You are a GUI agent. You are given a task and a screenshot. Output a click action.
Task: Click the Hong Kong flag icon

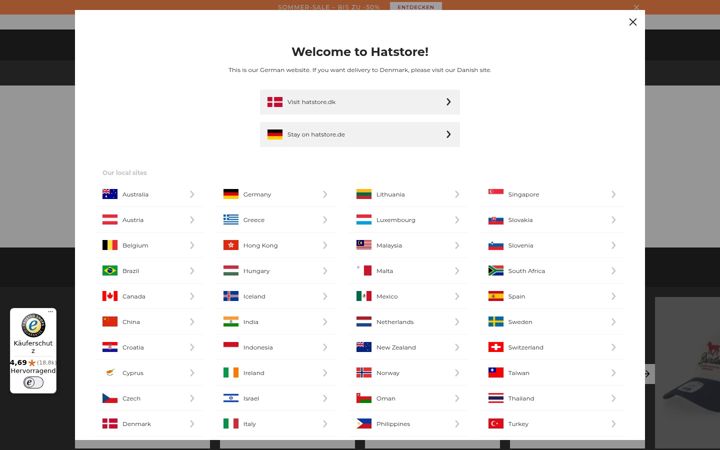(231, 245)
